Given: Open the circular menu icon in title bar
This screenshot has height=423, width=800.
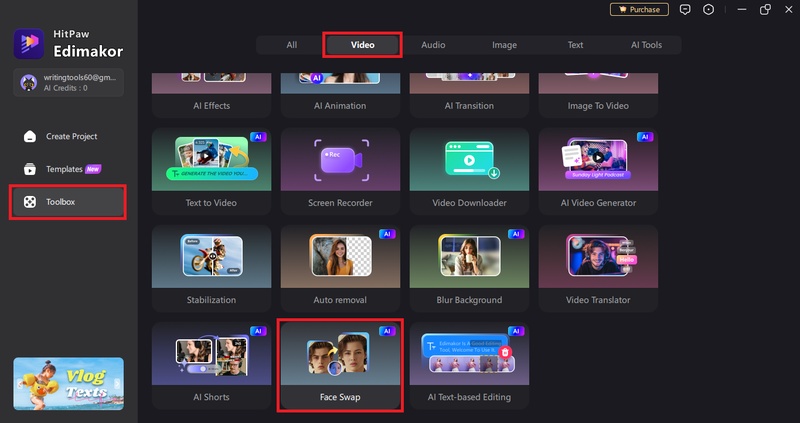Looking at the screenshot, I should 709,10.
